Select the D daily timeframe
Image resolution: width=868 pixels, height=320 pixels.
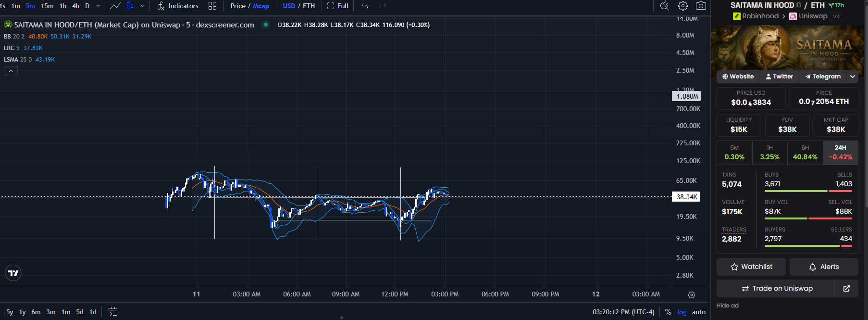[87, 6]
